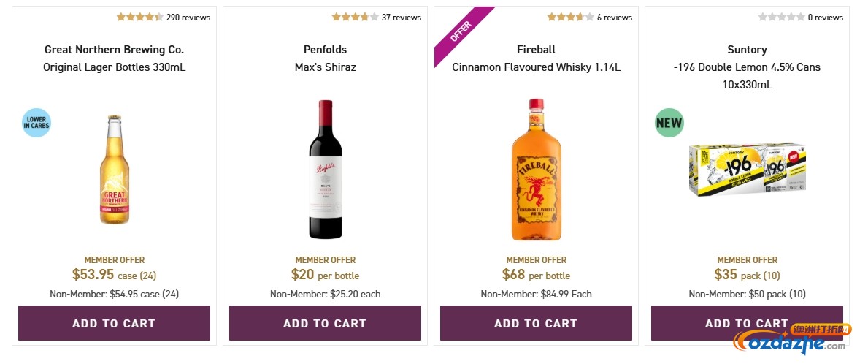Image resolution: width=868 pixels, height=364 pixels.
Task: Open Fireball Cinnamon Flavoured Whisky title
Action: pos(536,67)
